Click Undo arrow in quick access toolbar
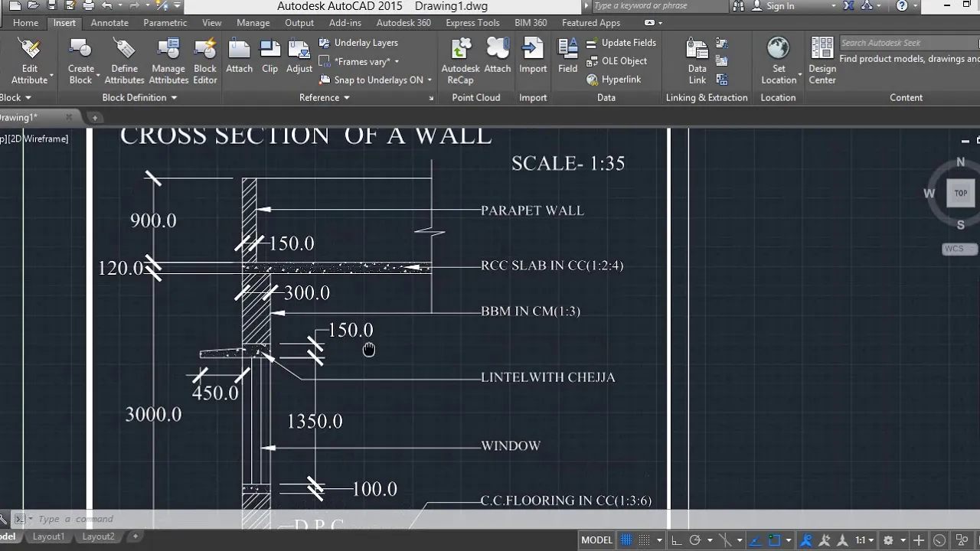Image resolution: width=980 pixels, height=551 pixels. click(106, 5)
